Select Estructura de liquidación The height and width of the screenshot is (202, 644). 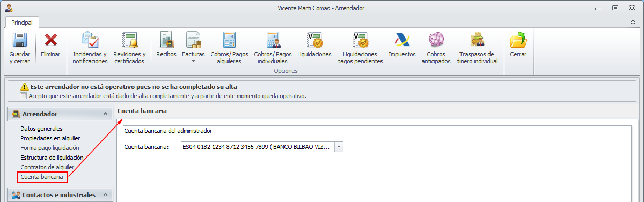(x=52, y=158)
